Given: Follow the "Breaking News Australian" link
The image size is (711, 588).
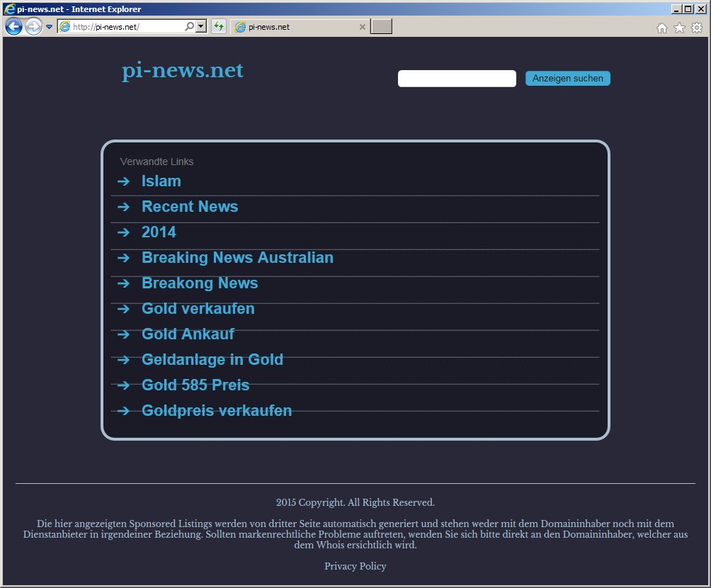Looking at the screenshot, I should [237, 258].
